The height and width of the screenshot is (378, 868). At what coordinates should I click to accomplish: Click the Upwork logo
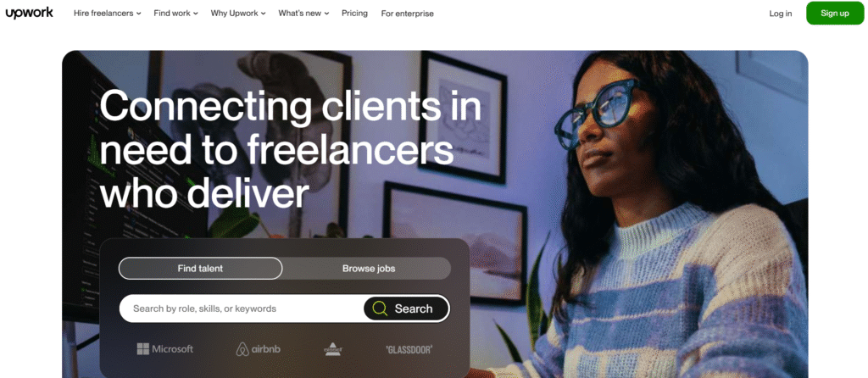(30, 13)
